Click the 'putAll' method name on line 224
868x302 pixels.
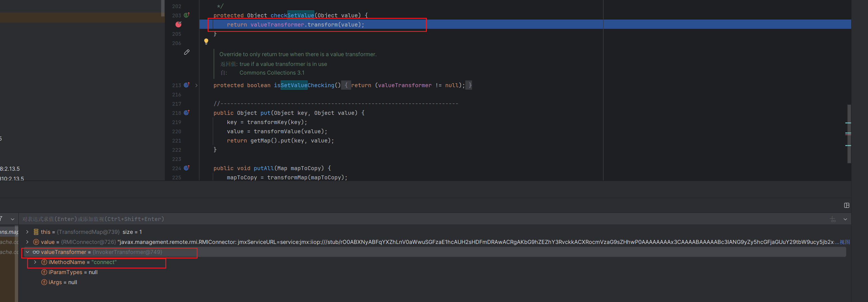pos(264,168)
